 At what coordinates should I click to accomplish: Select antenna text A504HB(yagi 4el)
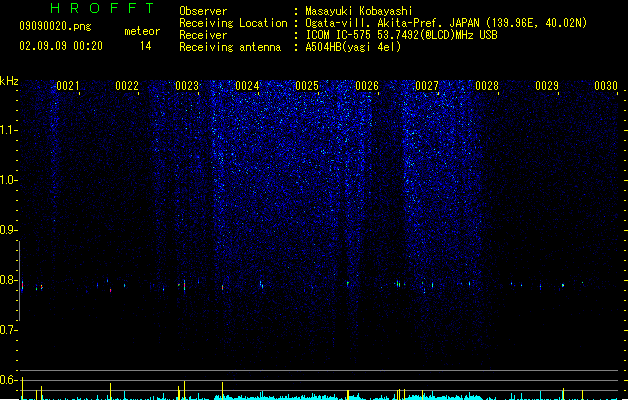[x=353, y=47]
